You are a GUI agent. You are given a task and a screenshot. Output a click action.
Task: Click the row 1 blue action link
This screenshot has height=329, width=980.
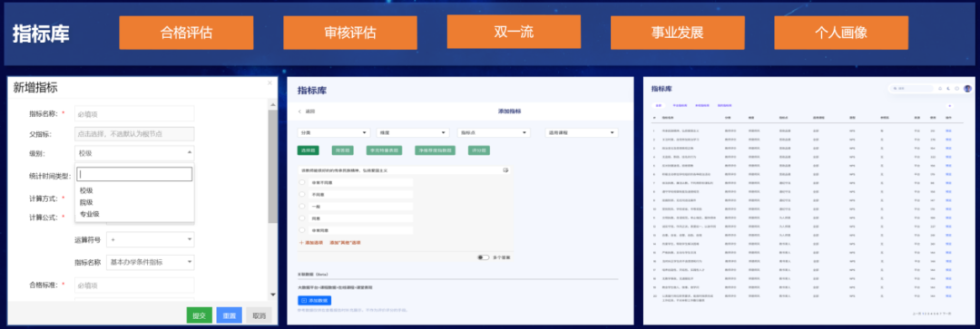[948, 131]
